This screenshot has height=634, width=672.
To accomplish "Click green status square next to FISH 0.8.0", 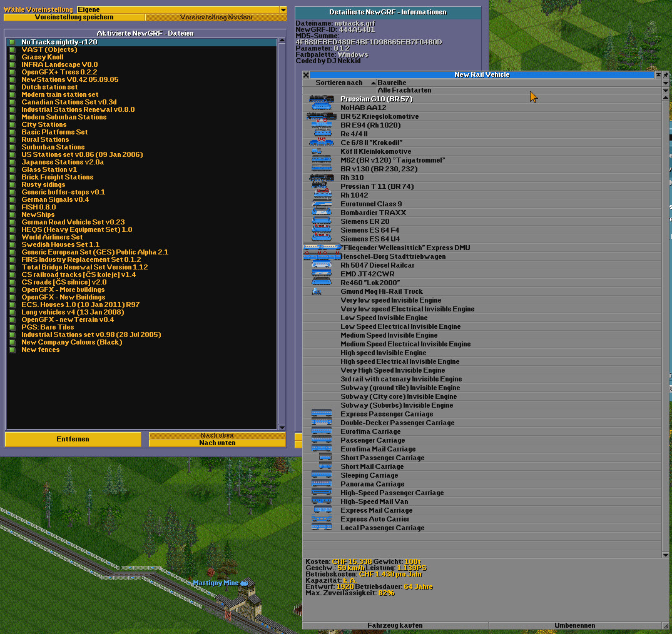I will (x=12, y=207).
